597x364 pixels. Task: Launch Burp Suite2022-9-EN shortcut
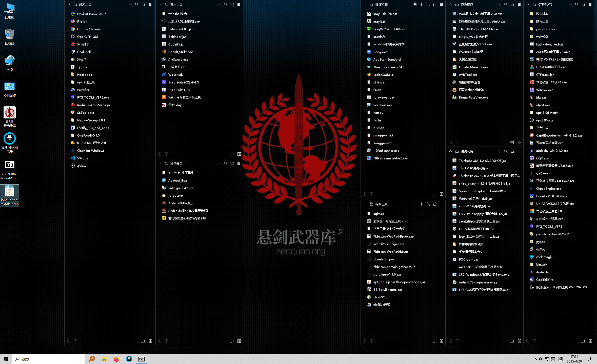pos(183,82)
